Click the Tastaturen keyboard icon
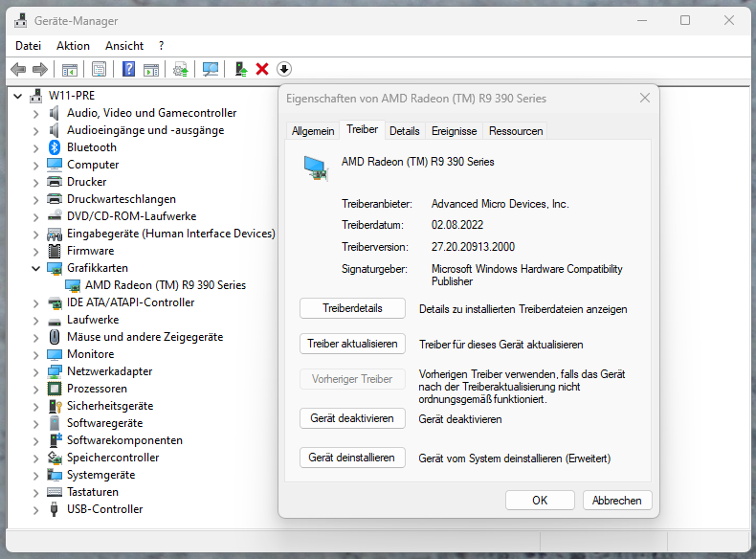 (x=55, y=492)
